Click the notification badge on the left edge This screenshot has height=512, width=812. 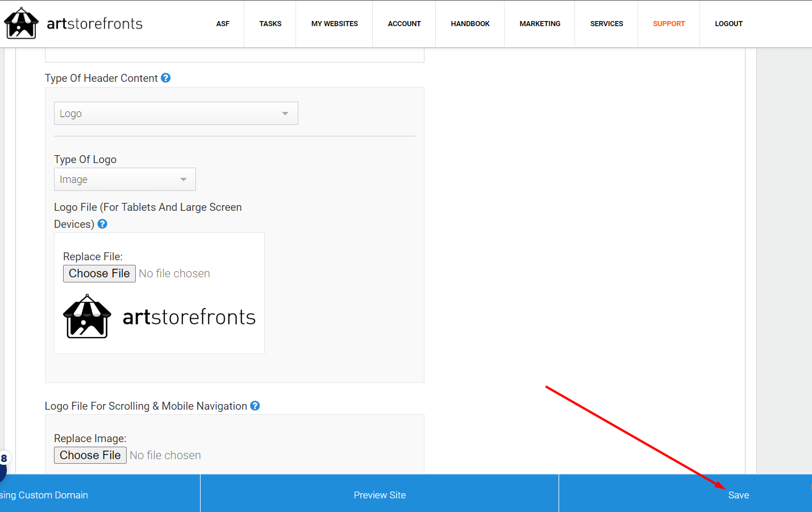(3, 458)
